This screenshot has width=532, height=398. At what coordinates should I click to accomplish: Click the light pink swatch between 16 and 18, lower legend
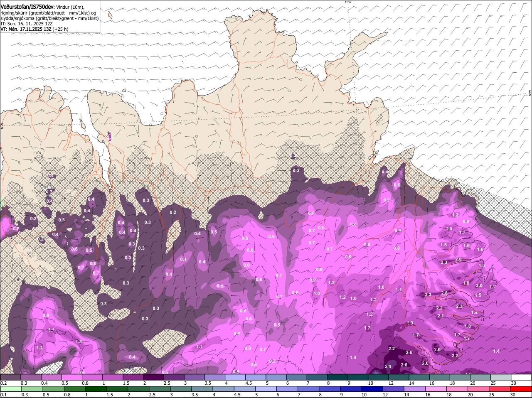coord(436,389)
